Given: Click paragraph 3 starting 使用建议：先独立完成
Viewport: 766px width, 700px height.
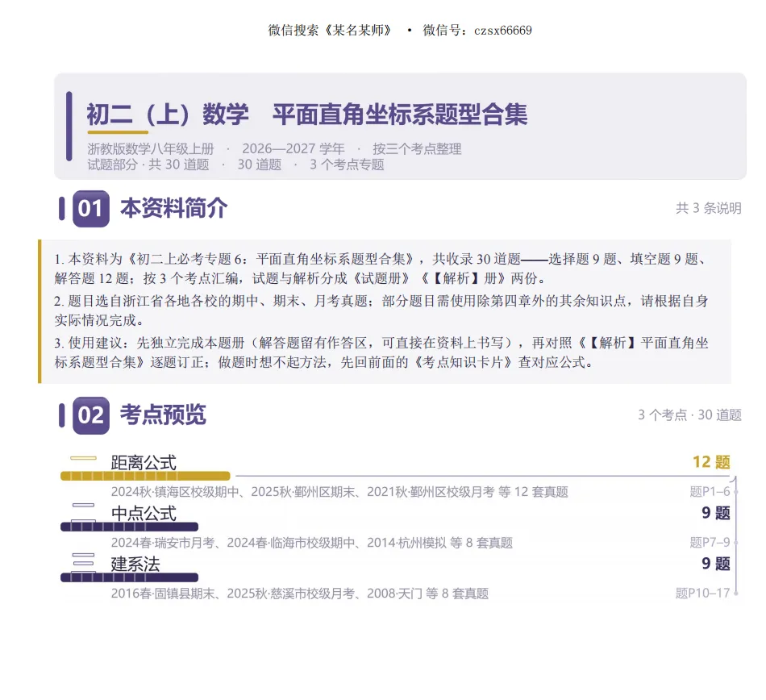Looking at the screenshot, I should pyautogui.click(x=381, y=352).
